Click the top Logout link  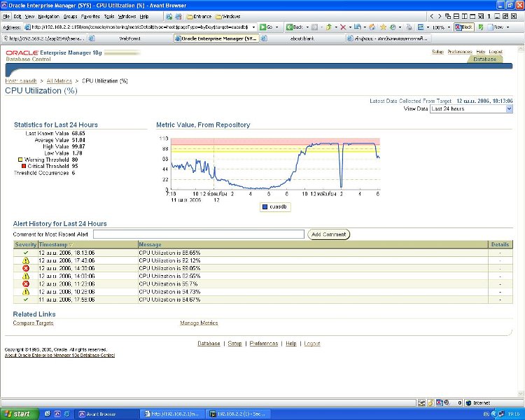496,52
